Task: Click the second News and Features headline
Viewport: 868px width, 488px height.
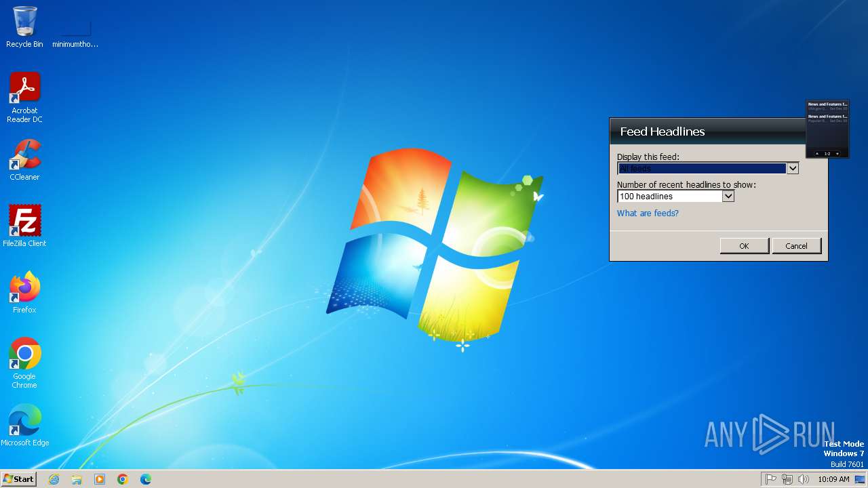Action: pyautogui.click(x=827, y=118)
